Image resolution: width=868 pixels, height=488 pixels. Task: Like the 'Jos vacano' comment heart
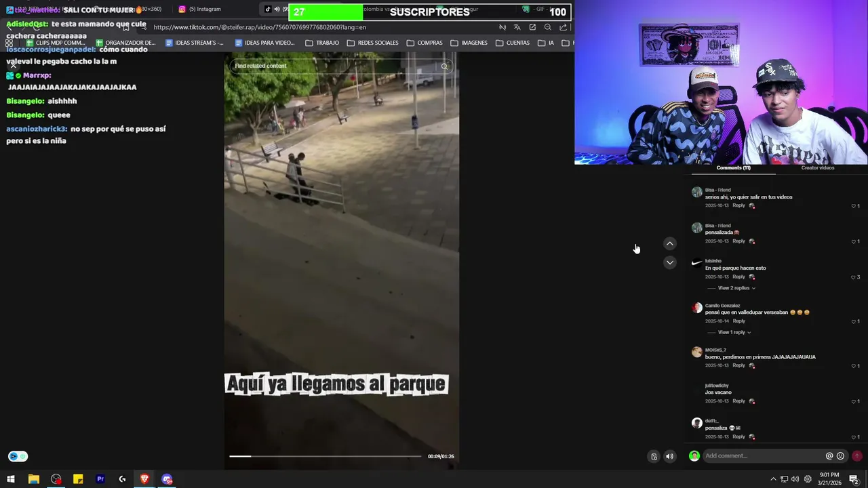(854, 401)
